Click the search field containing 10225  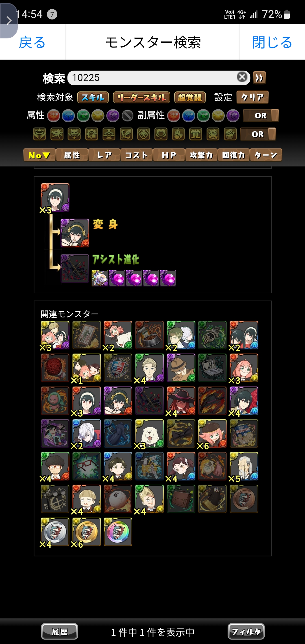159,78
